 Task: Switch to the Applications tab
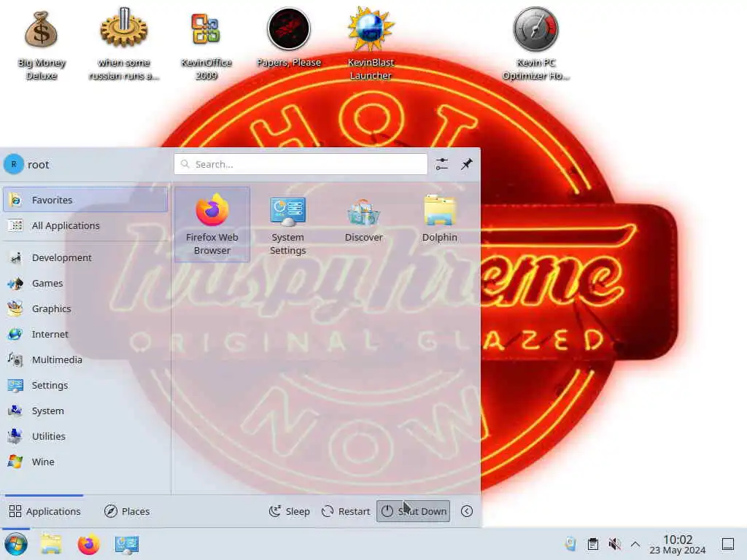click(x=44, y=511)
